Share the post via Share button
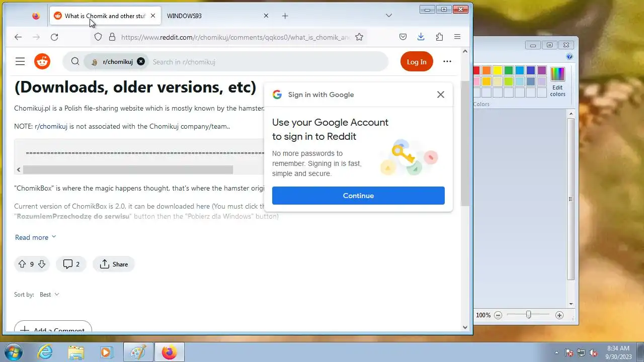Image resolution: width=644 pixels, height=362 pixels. [114, 264]
